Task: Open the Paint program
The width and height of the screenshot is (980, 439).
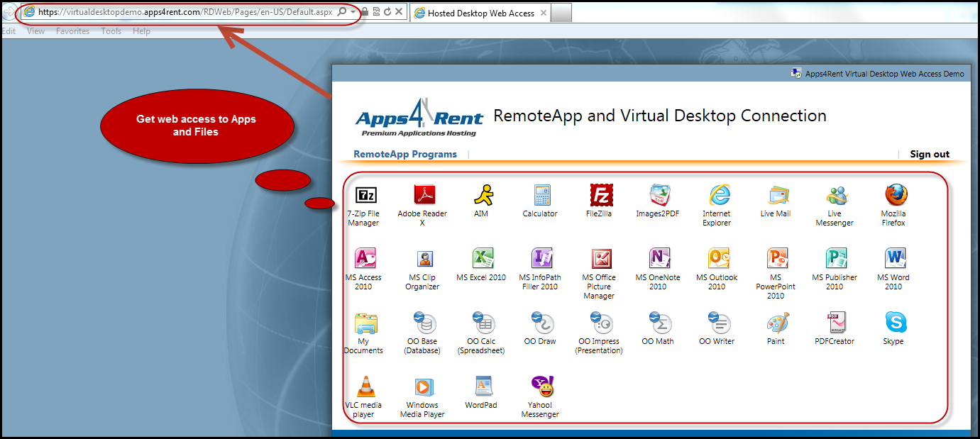Action: [x=777, y=323]
